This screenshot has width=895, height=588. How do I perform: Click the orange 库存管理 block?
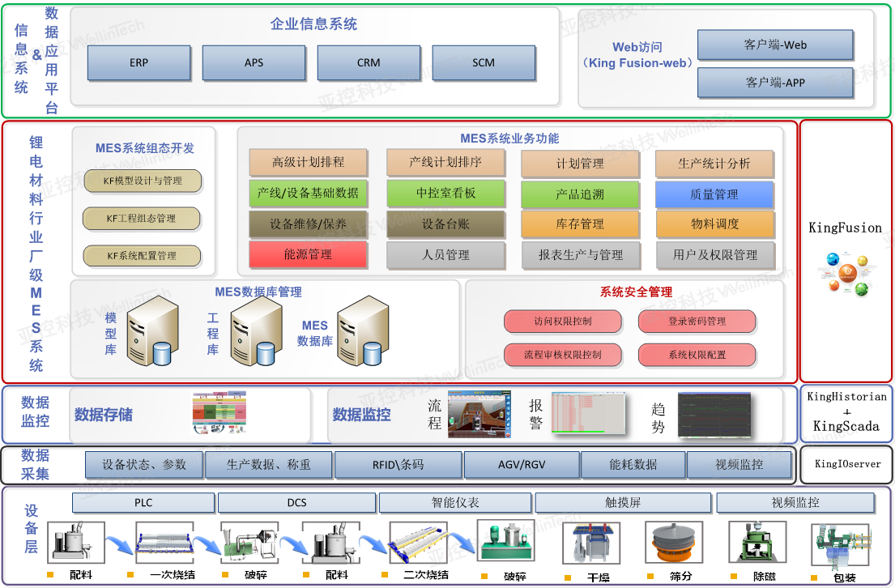(580, 224)
